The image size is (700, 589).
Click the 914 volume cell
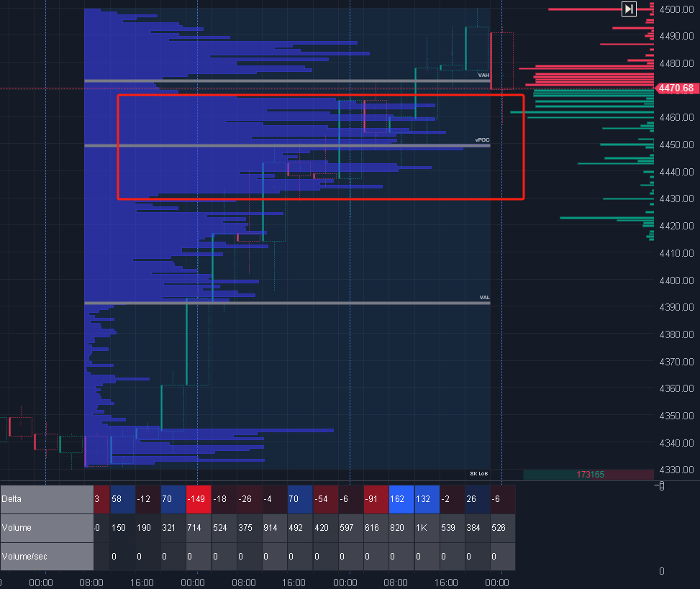273,528
